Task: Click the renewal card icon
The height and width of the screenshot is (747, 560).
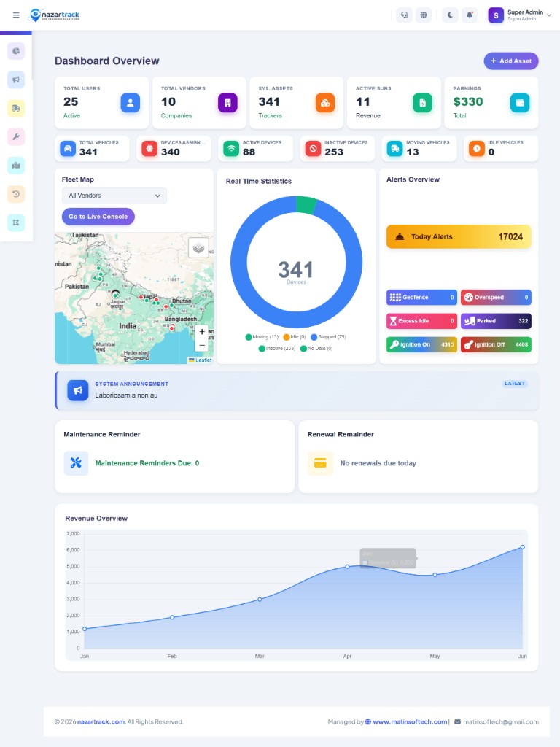Action: click(x=320, y=463)
